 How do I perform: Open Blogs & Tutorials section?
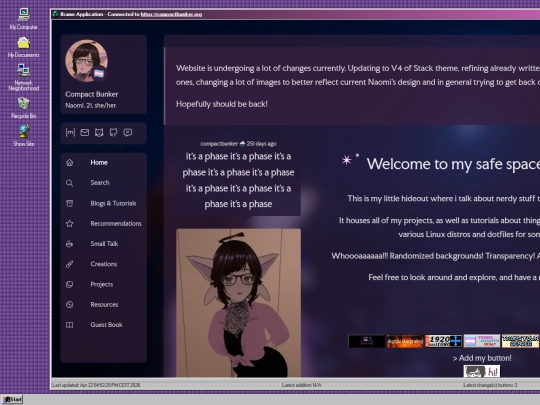coord(113,203)
